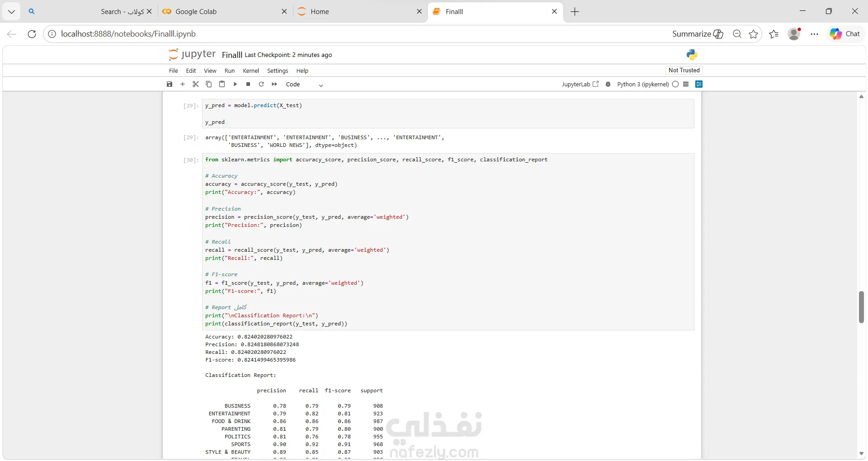The height and width of the screenshot is (461, 868).
Task: Click the scrollbar up arrow
Action: coord(861,97)
